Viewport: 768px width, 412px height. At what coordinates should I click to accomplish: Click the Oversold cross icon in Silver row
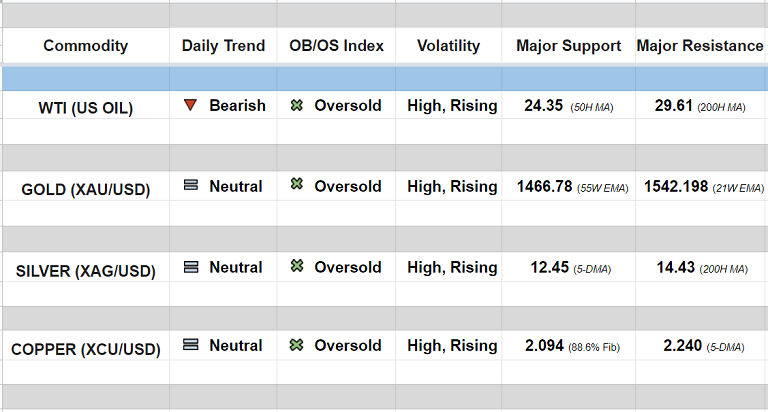296,266
